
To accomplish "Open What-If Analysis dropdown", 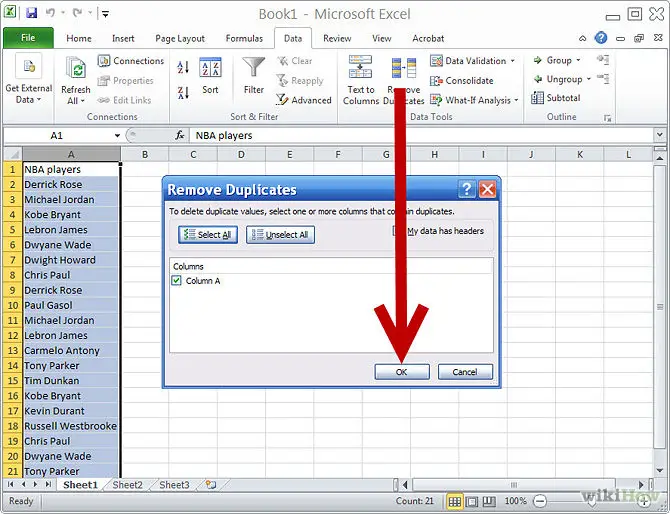I will [x=516, y=100].
